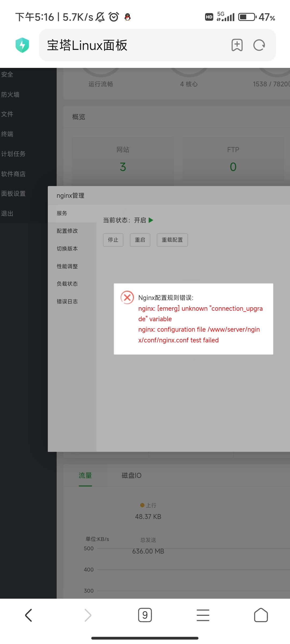290x644 pixels.
Task: Select 服务 tab in nginx管理
Action: point(72,213)
